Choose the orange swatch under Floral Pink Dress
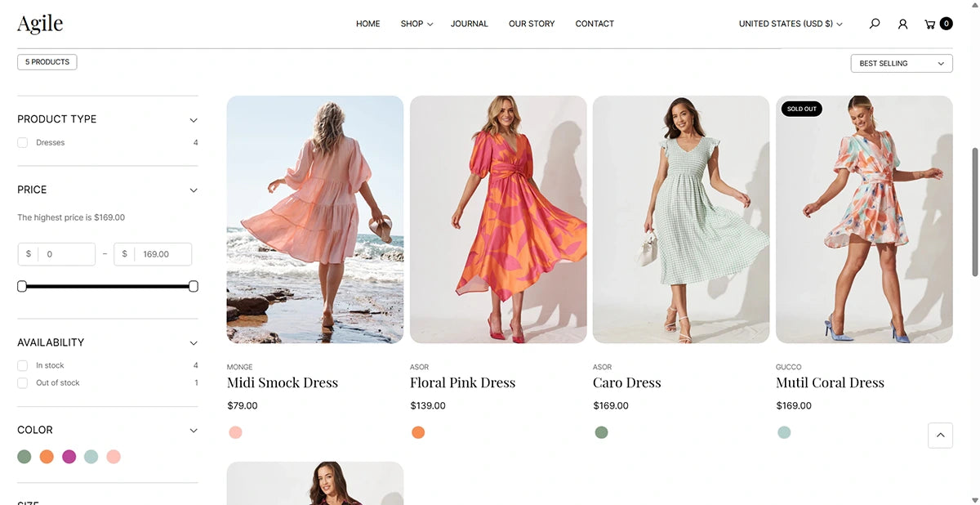This screenshot has height=505, width=980. click(x=418, y=432)
